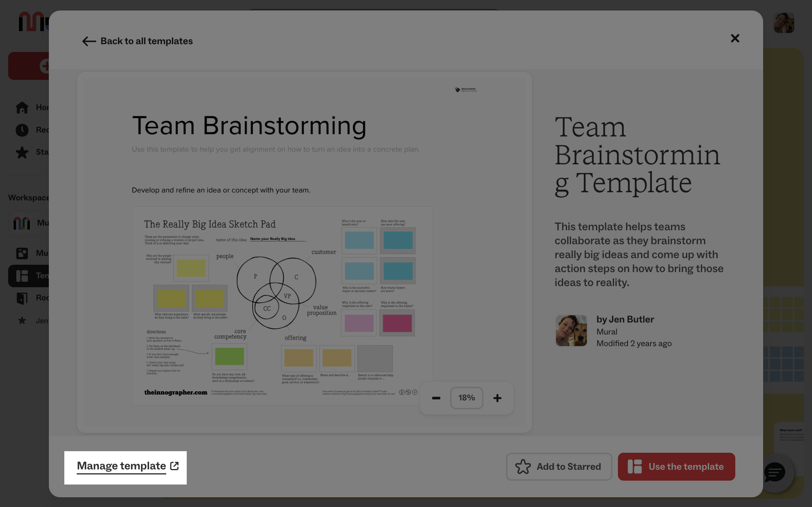
Task: Click the red create button in sidebar
Action: (29, 66)
